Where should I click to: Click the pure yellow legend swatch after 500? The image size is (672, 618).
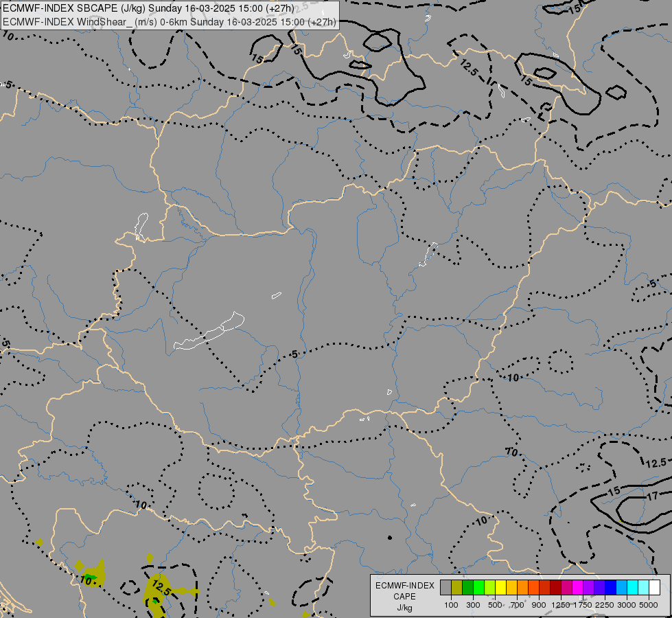(501, 588)
